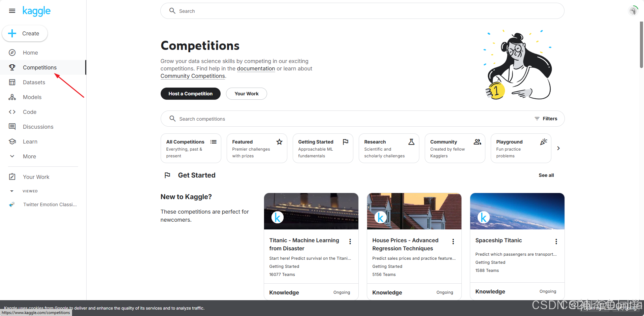Click the Models network icon
Viewport: 644px width, 316px height.
pyautogui.click(x=12, y=97)
